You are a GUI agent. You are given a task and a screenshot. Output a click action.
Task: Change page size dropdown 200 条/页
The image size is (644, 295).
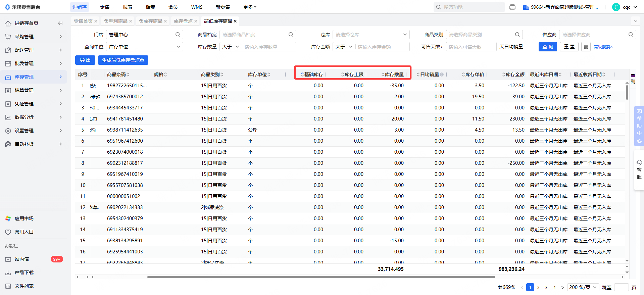[x=583, y=287]
